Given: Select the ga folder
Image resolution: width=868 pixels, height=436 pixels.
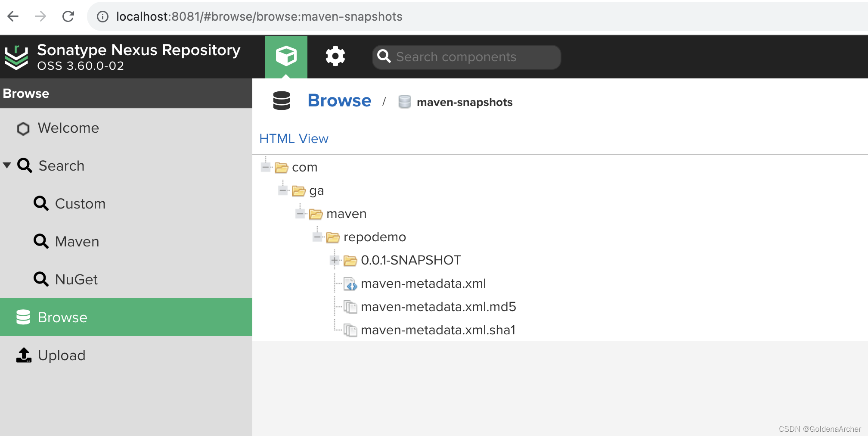Looking at the screenshot, I should coord(316,190).
